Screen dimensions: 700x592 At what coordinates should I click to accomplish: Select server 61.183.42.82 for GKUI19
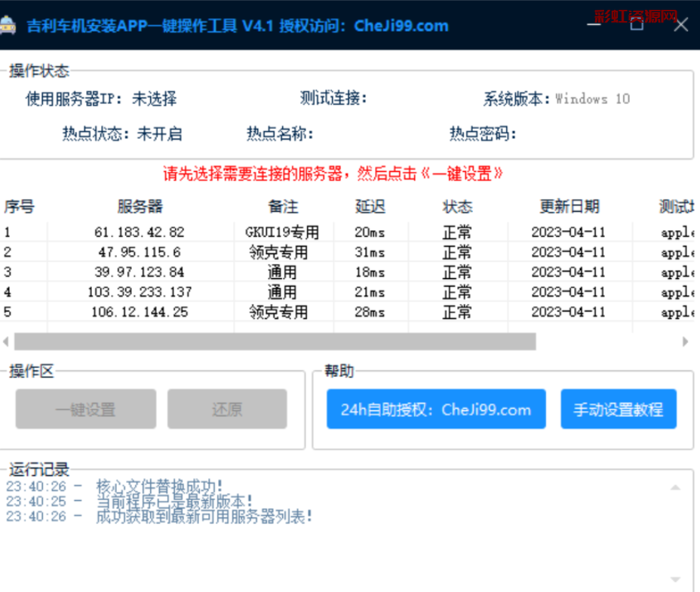tap(140, 232)
